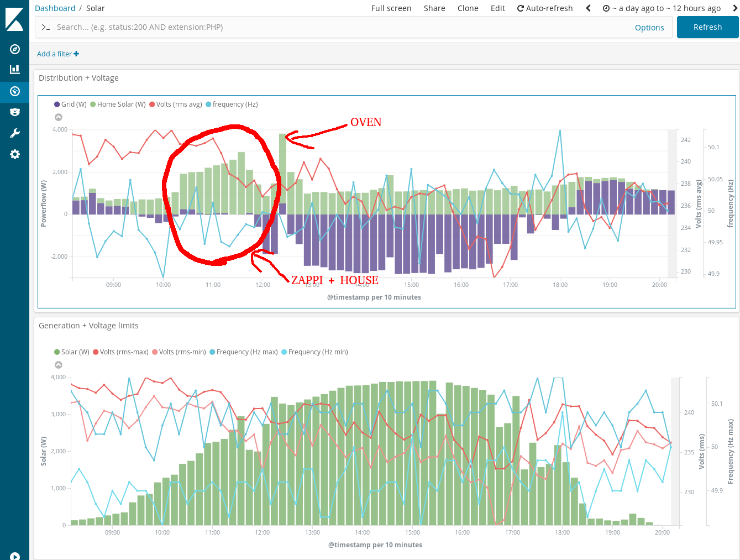Click the Refresh button
The height and width of the screenshot is (560, 740).
[x=707, y=27]
